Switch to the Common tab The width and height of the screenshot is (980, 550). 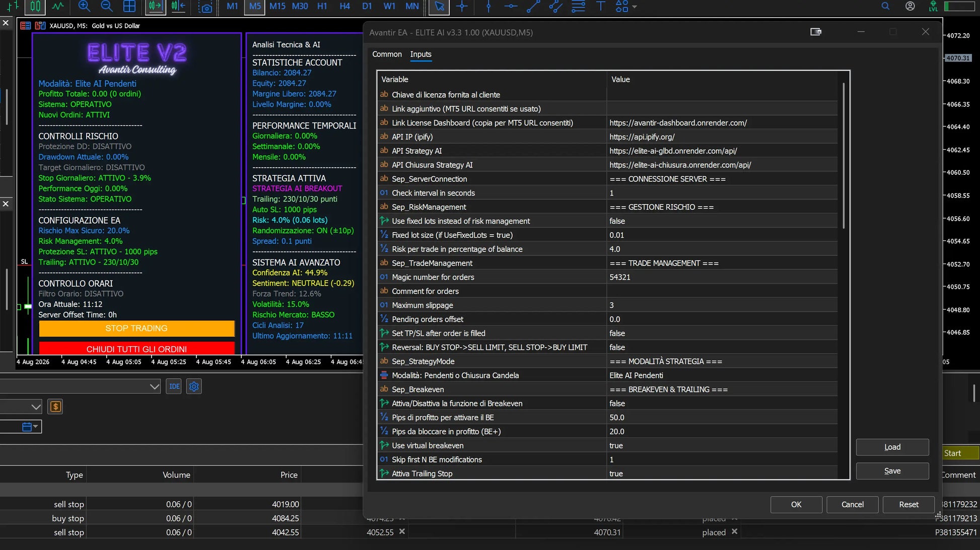387,54
